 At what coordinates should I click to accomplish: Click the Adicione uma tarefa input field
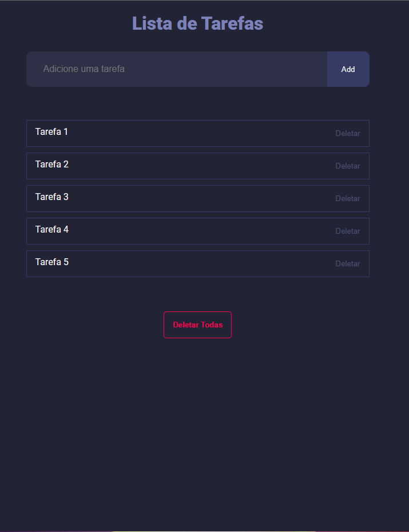click(172, 69)
